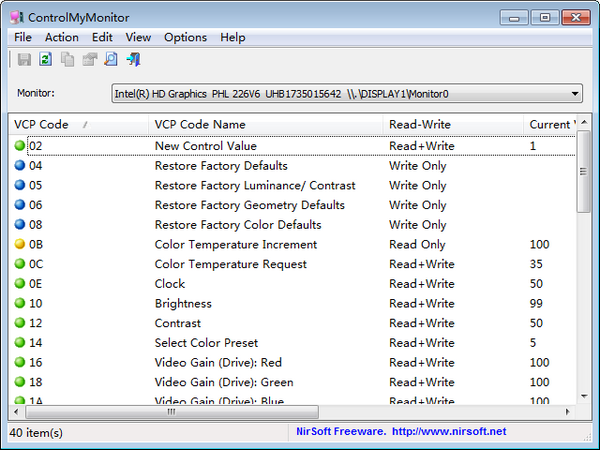This screenshot has width=600, height=450.
Task: Click the horizontal scrollbar thumb
Action: pyautogui.click(x=171, y=411)
